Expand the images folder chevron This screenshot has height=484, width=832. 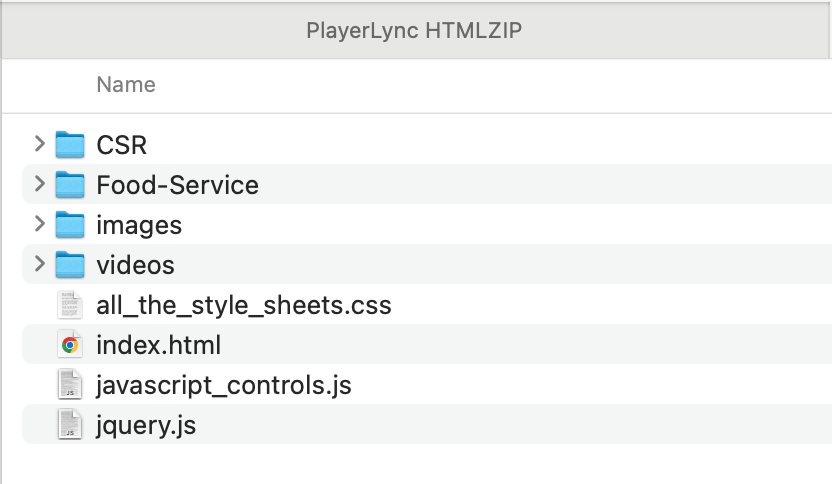(40, 224)
